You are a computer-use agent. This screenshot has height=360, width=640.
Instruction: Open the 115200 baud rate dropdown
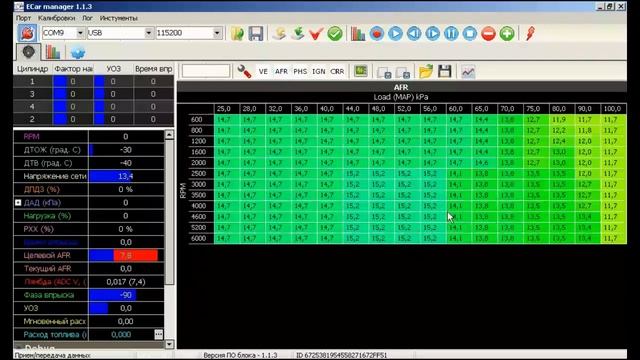click(217, 33)
